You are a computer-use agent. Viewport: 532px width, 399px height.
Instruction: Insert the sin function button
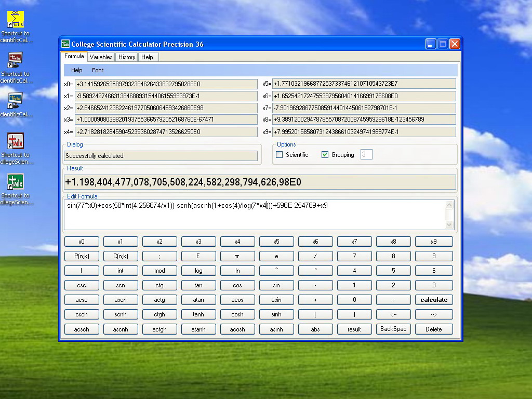276,285
